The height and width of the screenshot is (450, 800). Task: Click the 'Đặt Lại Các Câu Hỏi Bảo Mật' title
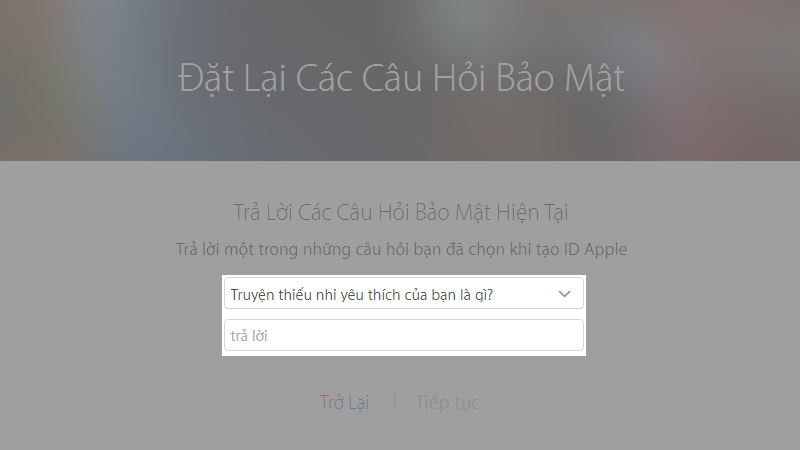click(x=402, y=78)
